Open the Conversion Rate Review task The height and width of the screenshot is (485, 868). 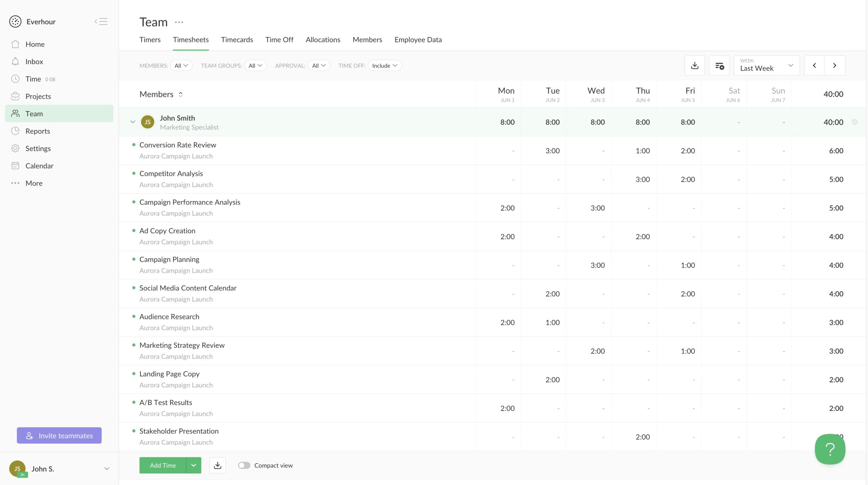point(178,145)
